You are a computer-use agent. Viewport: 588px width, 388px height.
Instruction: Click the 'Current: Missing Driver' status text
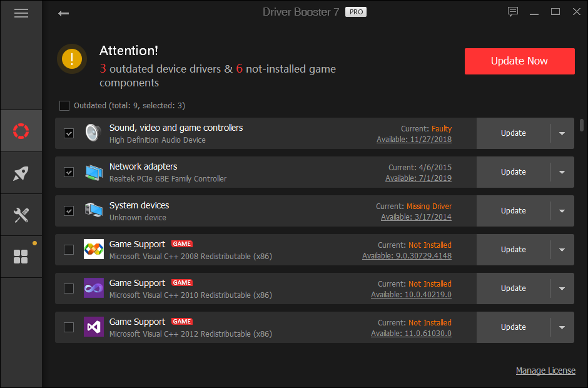click(x=414, y=207)
